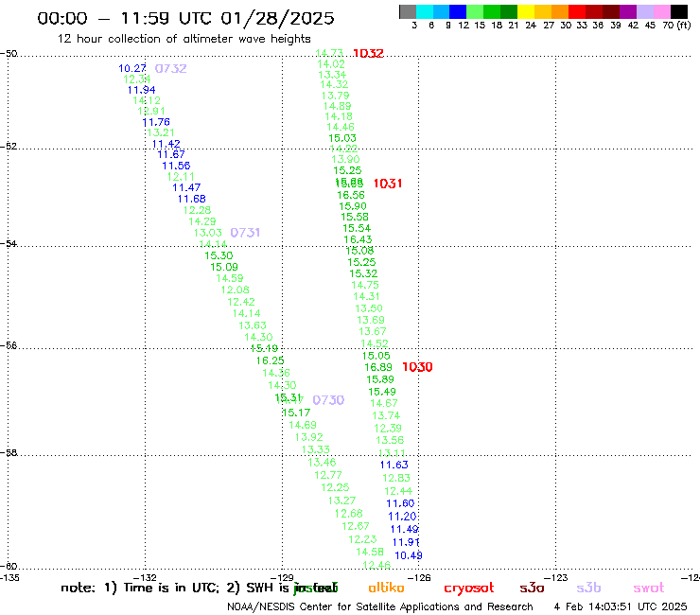The image size is (700, 615).
Task: Click the wave height value '11.63'
Action: pyautogui.click(x=394, y=465)
